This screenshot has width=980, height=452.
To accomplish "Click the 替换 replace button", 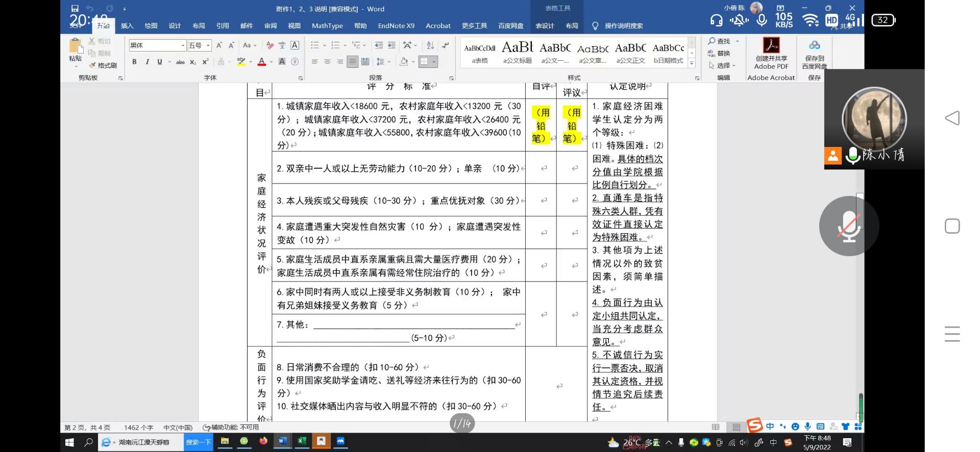I will pos(719,54).
